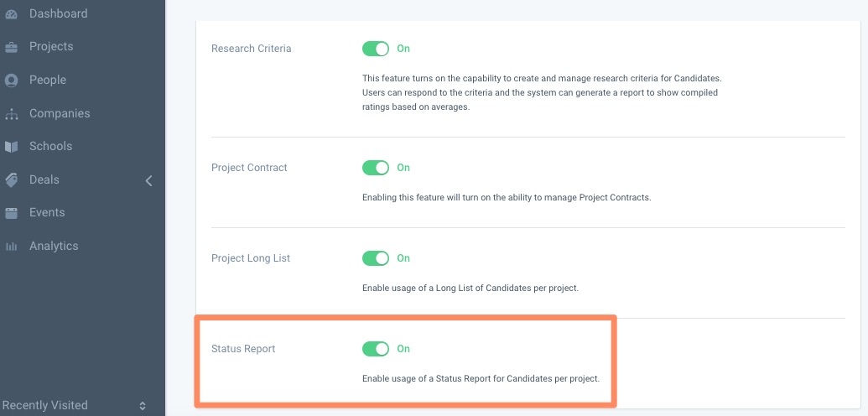Viewport: 868px width, 416px height.
Task: Go to the Analytics menu item
Action: click(x=54, y=246)
